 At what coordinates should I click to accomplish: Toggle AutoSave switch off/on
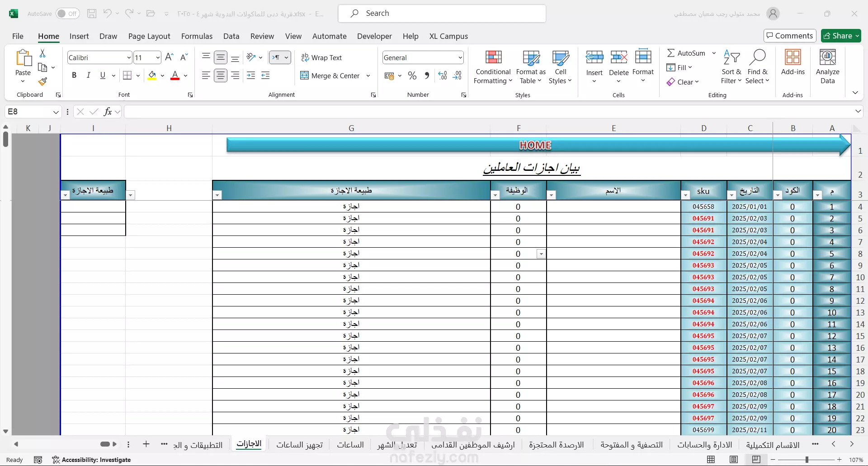click(68, 14)
